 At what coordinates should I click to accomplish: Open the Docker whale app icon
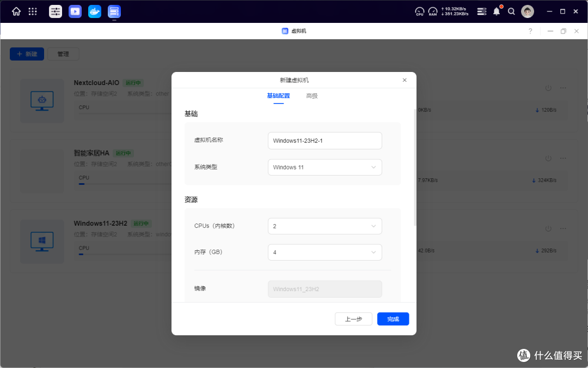[95, 11]
